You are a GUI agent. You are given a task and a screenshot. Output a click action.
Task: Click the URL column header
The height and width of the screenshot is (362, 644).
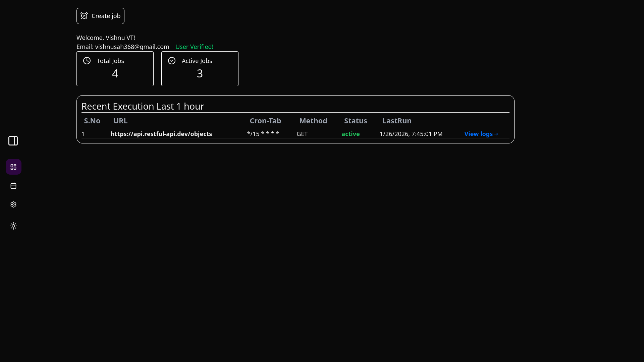click(120, 121)
